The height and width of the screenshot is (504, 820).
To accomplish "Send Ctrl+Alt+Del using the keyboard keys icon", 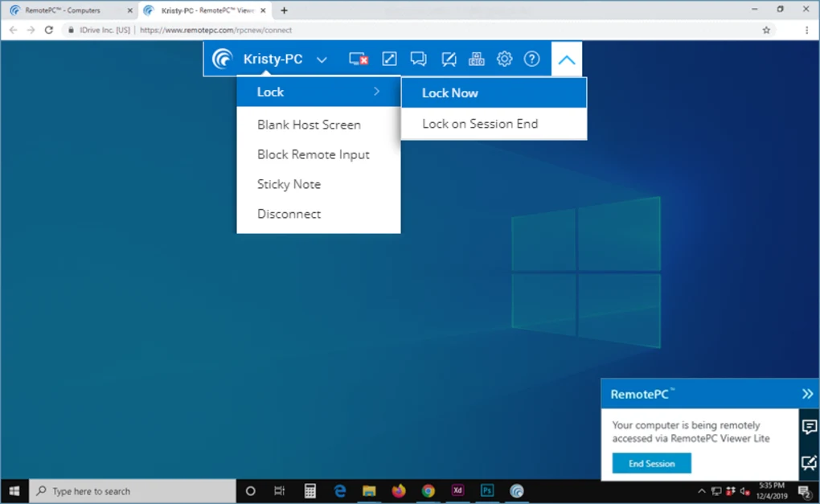I will point(476,58).
